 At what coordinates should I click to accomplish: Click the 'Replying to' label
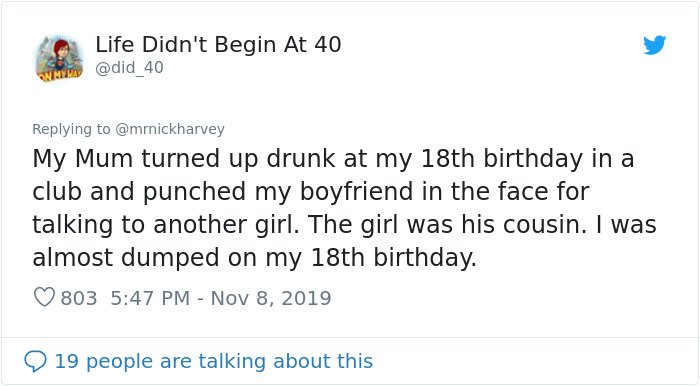[x=71, y=129]
